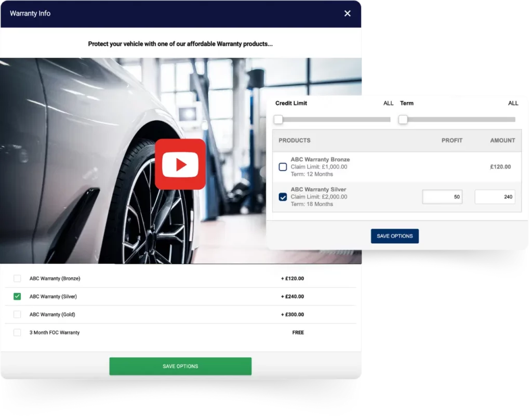The width and height of the screenshot is (532, 416).
Task: Click the £120.00 Bronze amount in panel
Action: coord(500,167)
